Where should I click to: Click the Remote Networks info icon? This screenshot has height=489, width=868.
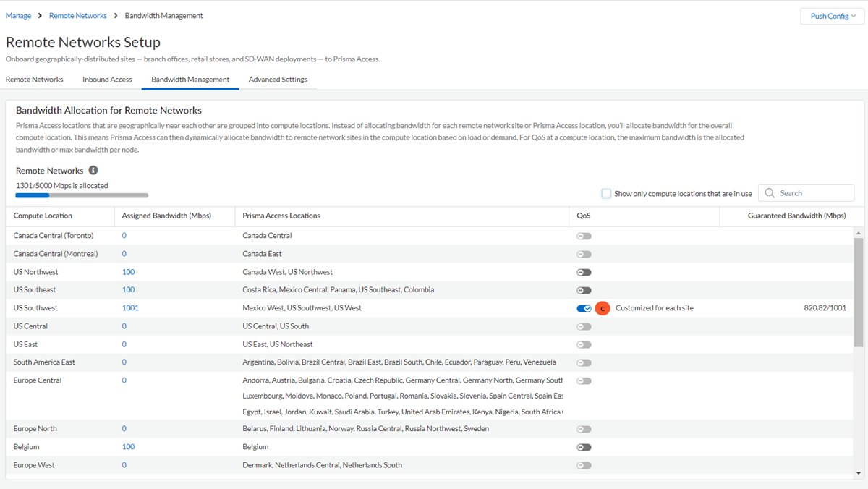pos(93,171)
